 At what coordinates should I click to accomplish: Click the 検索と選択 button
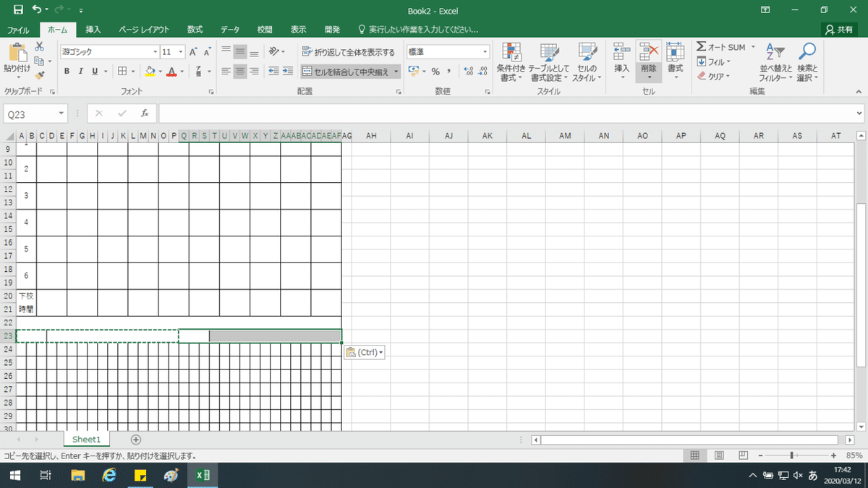tap(807, 62)
